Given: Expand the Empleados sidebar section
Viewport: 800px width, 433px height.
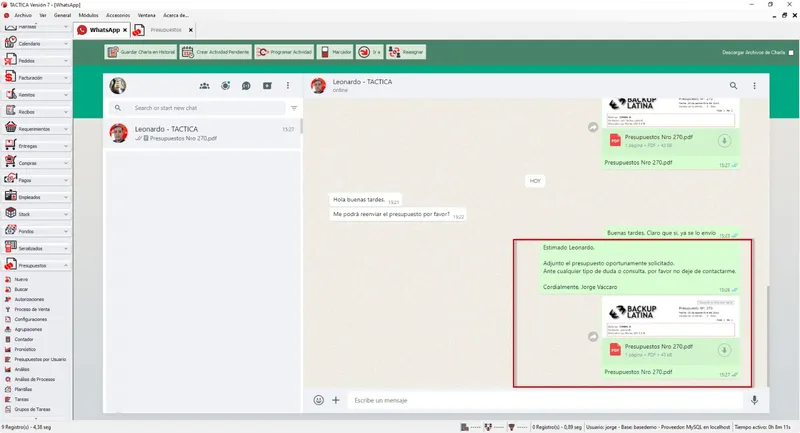Looking at the screenshot, I should click(36, 197).
